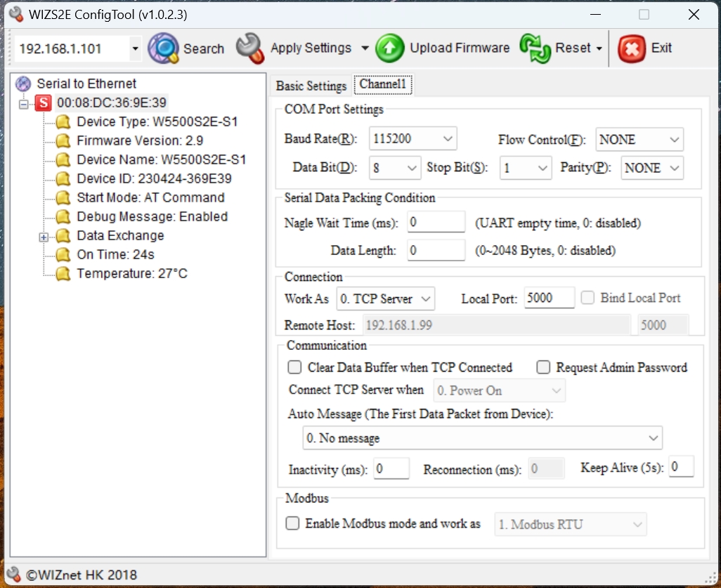Click the Serial to Ethernet root label
Screen dimensions: 721x588
pyautogui.click(x=87, y=84)
